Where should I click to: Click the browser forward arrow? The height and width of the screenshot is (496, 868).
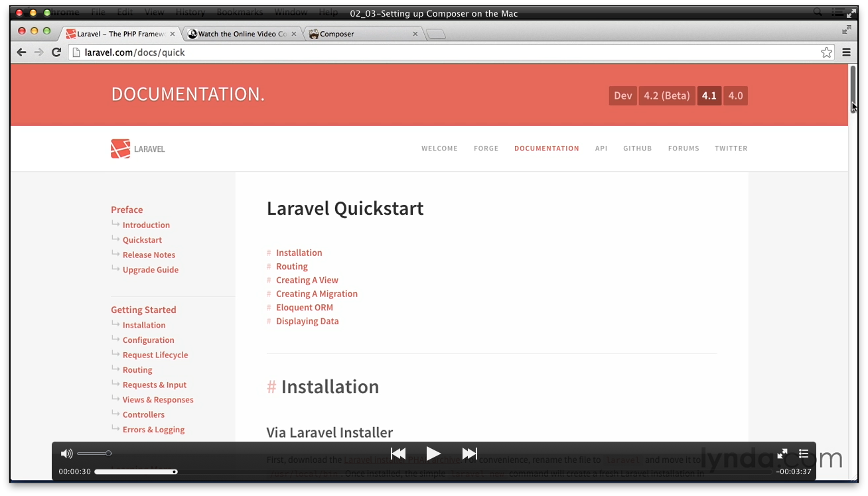coord(38,52)
